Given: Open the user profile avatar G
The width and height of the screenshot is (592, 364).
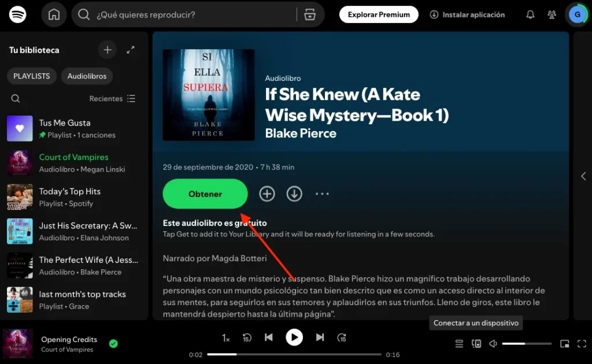Looking at the screenshot, I should coord(578,14).
